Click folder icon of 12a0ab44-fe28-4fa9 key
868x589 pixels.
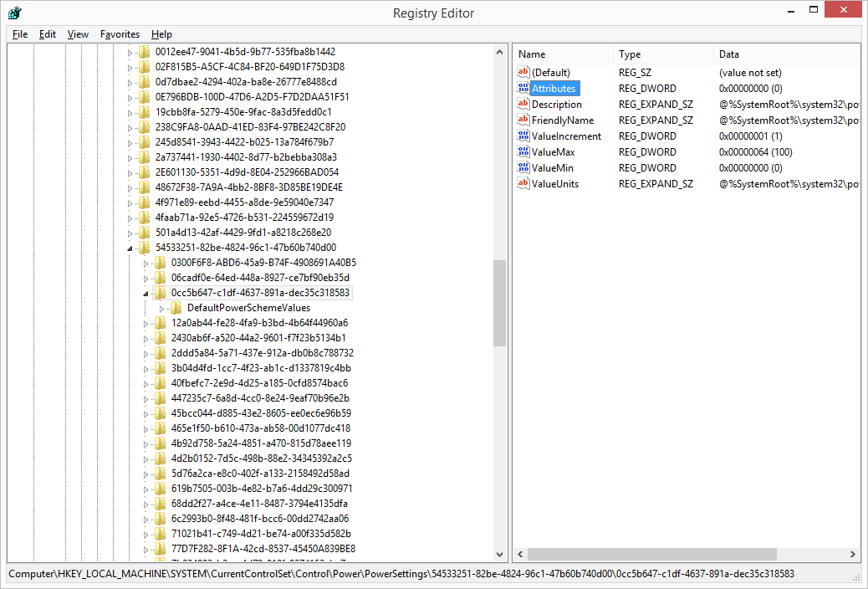[x=161, y=322]
